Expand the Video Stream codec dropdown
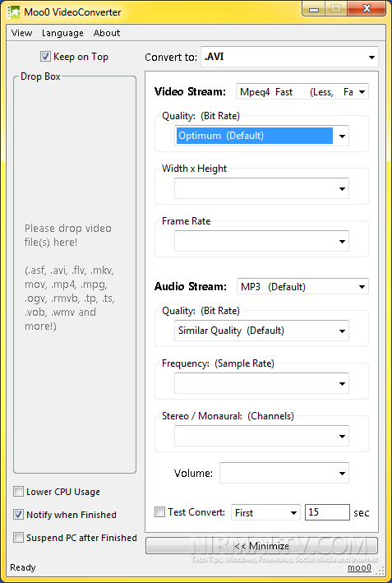Viewport: 392px width, 583px height. pos(302,91)
